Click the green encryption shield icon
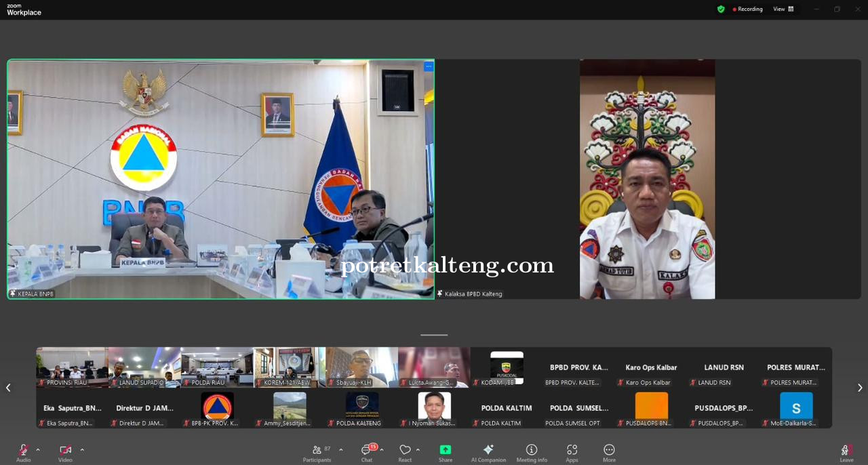 (721, 9)
